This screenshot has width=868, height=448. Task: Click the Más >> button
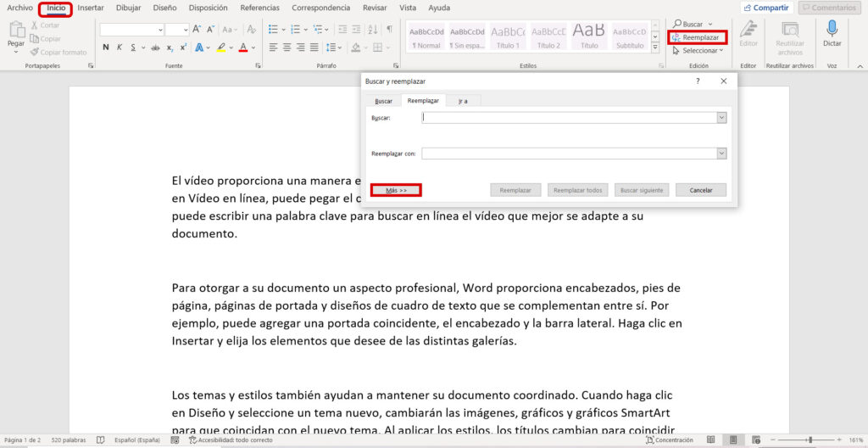pyautogui.click(x=397, y=190)
